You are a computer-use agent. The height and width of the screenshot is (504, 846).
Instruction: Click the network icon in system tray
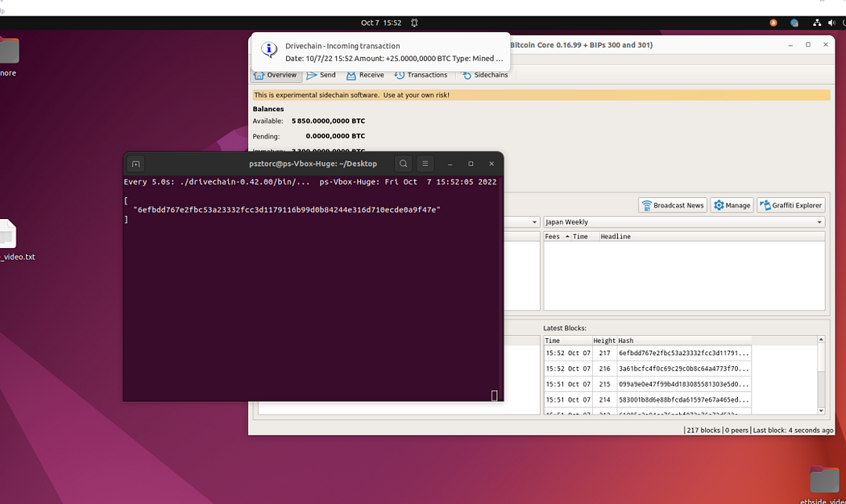click(817, 23)
